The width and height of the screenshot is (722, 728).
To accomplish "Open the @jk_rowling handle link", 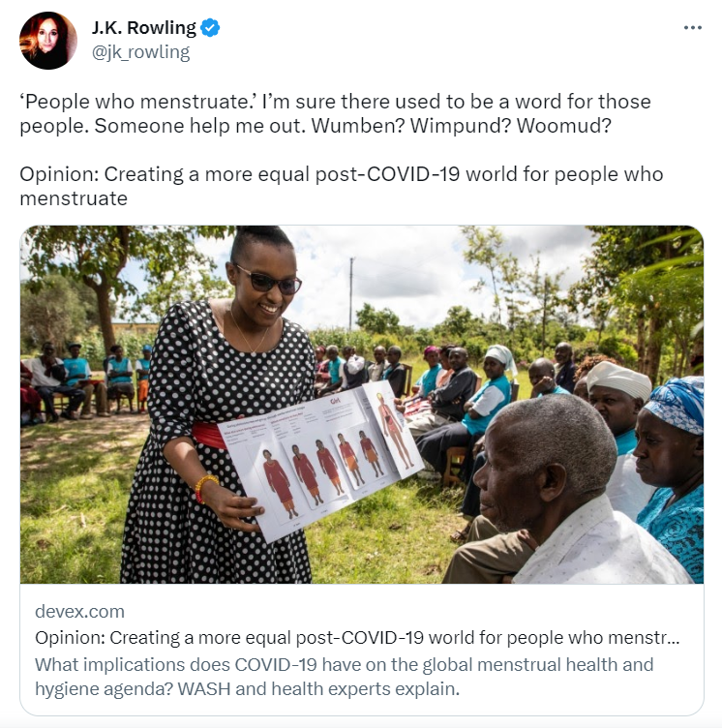I will click(x=140, y=52).
